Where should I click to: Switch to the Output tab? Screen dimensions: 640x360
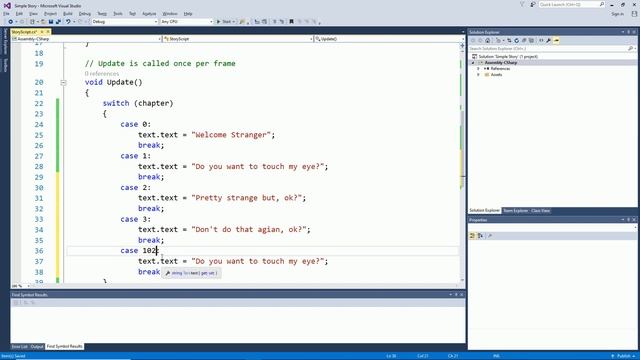tap(37, 347)
